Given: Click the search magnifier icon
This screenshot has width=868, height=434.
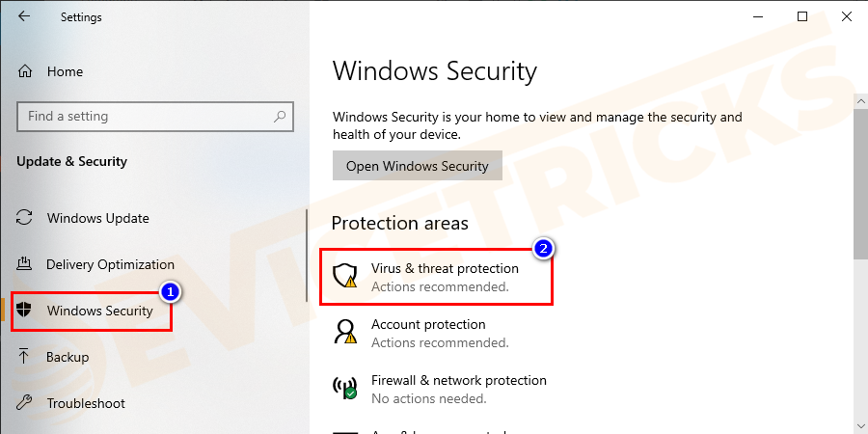Looking at the screenshot, I should [x=280, y=117].
